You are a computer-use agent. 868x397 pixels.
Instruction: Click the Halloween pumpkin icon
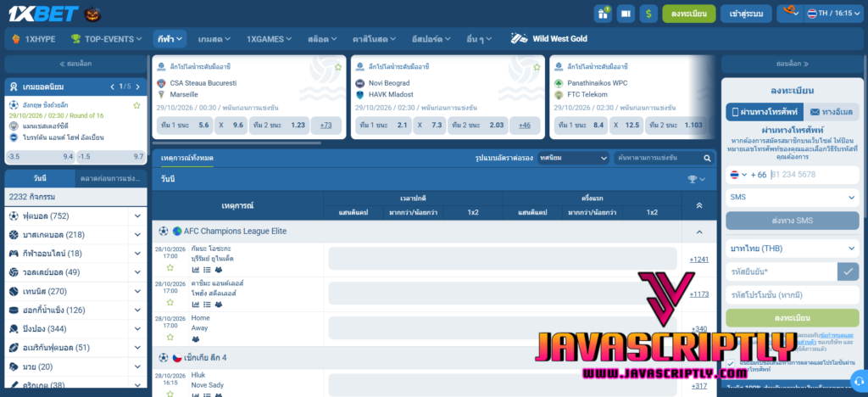[92, 14]
